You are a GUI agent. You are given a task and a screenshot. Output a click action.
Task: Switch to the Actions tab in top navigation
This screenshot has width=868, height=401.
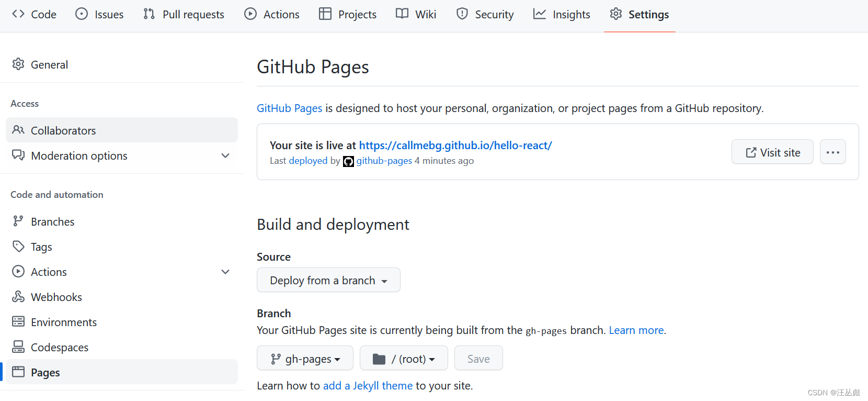tap(272, 14)
